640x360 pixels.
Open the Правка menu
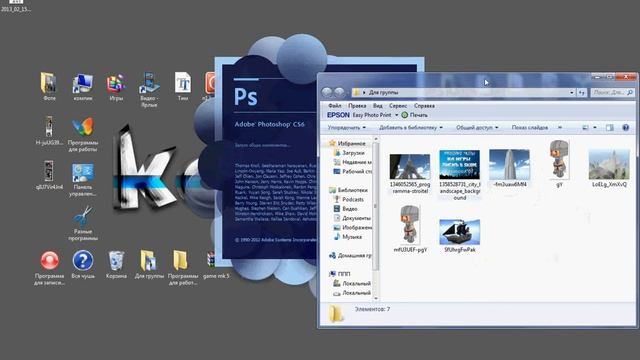(357, 106)
